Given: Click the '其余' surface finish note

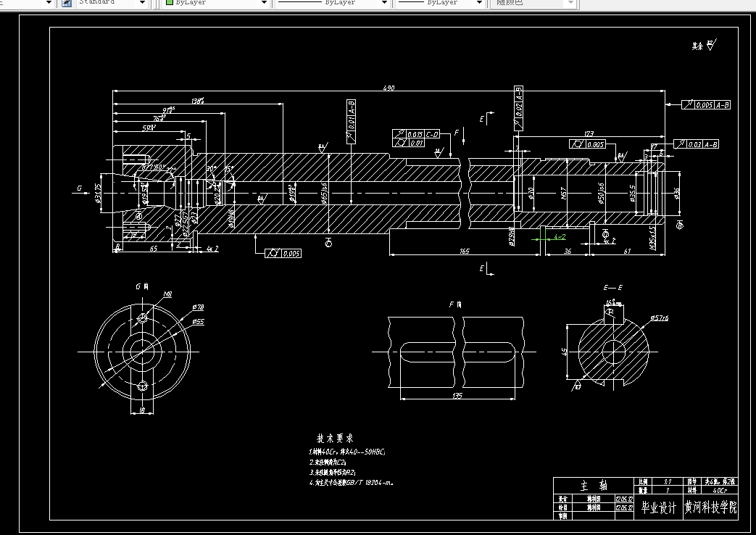Looking at the screenshot, I should coord(697,46).
